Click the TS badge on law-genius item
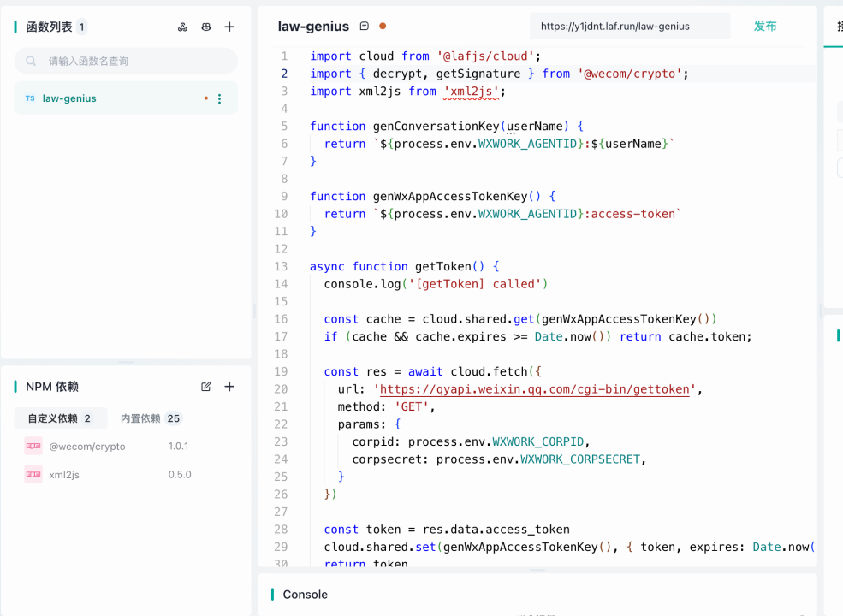Screen dimensions: 843x616 coord(30,98)
